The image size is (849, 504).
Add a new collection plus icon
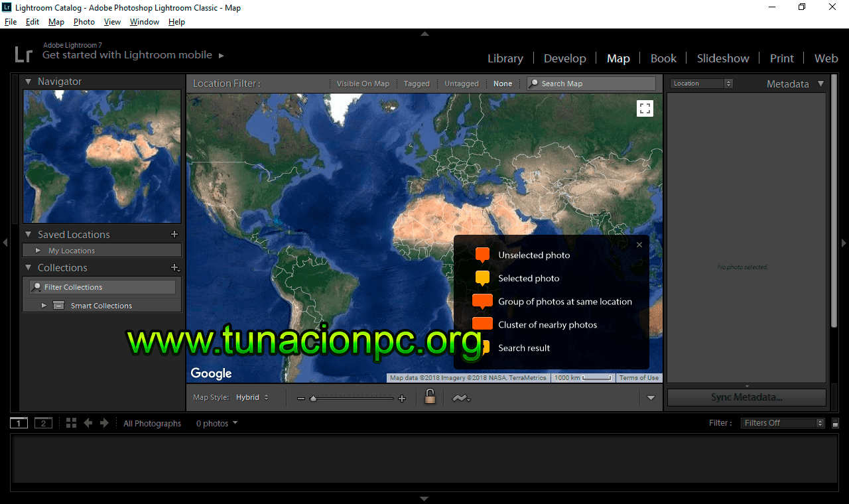[x=175, y=267]
